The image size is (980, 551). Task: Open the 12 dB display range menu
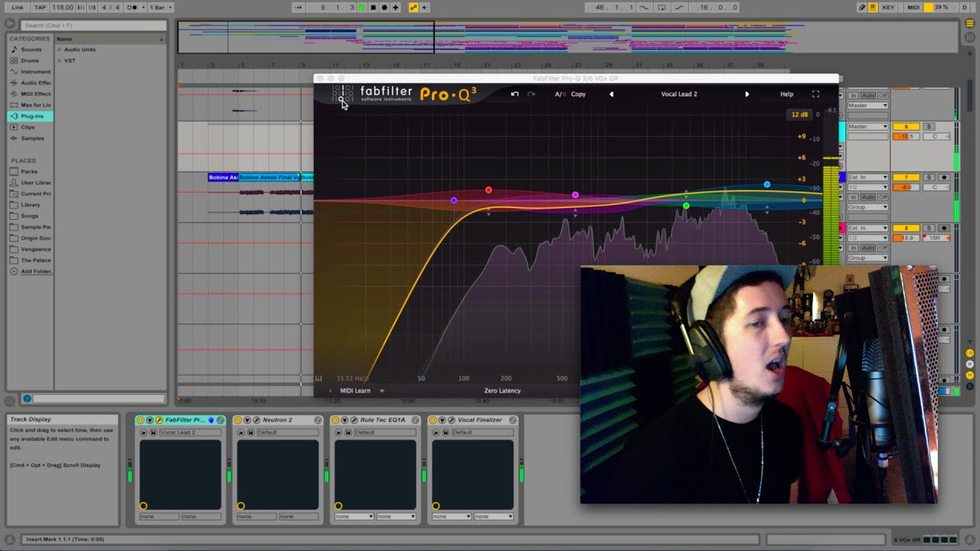(x=799, y=115)
